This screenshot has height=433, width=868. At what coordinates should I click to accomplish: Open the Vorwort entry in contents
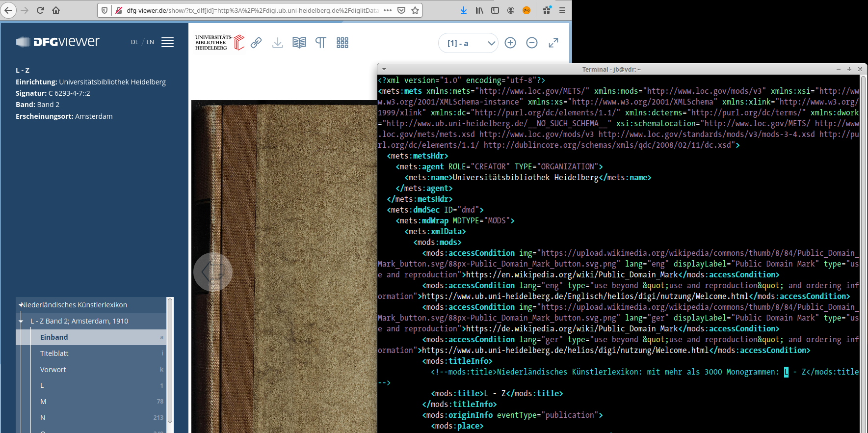pyautogui.click(x=53, y=370)
